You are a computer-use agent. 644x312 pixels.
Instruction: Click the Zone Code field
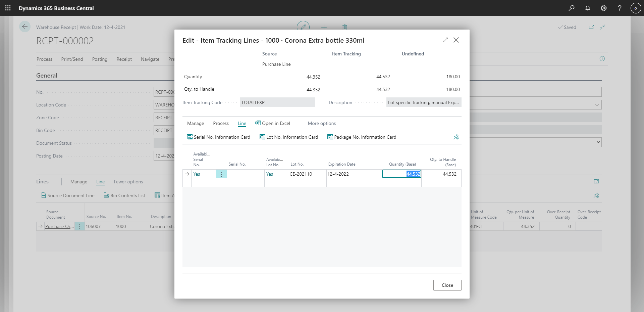click(164, 118)
